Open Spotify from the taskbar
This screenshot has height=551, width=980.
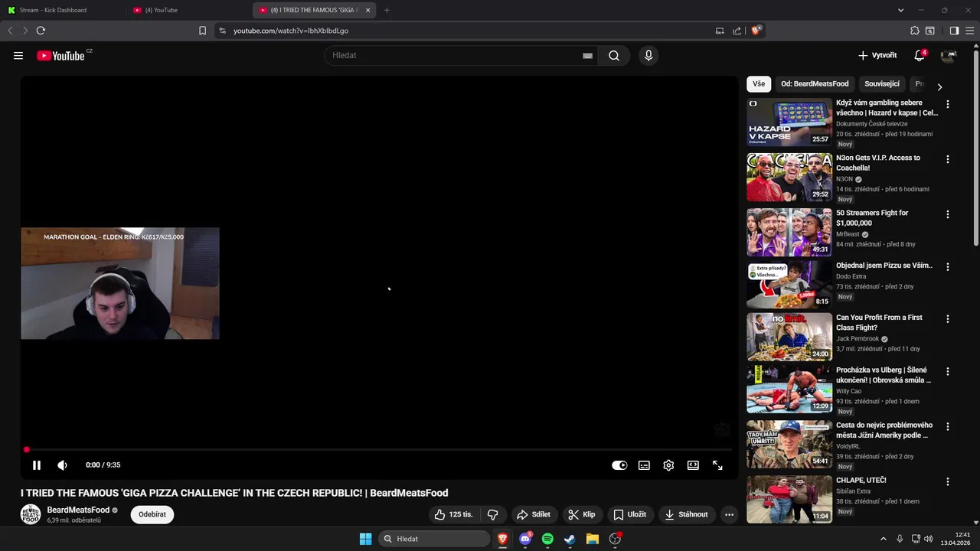pos(547,539)
